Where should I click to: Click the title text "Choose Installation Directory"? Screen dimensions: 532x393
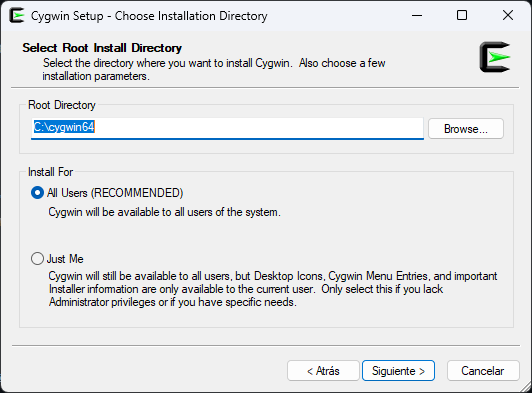(x=191, y=16)
